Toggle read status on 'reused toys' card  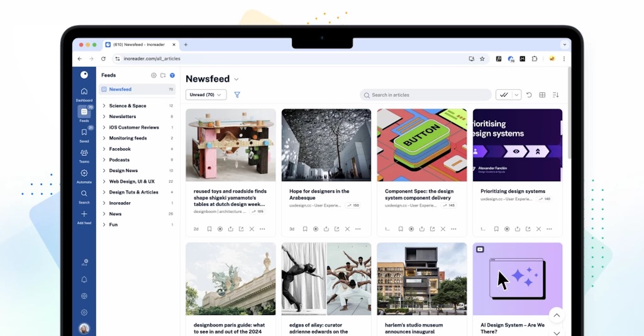220,229
